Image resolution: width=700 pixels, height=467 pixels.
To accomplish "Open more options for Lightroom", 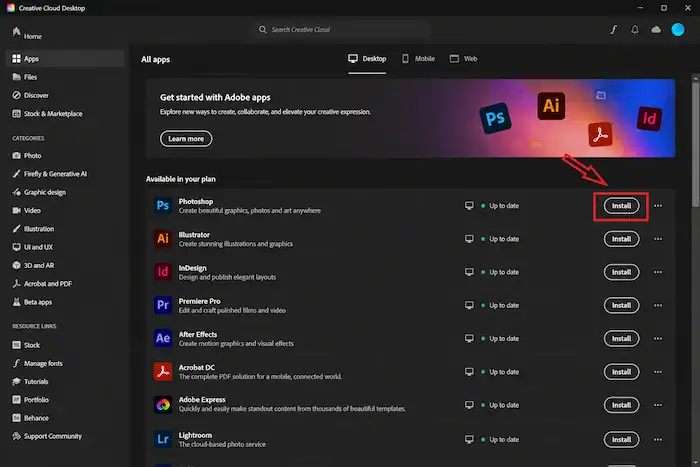I will tap(658, 439).
